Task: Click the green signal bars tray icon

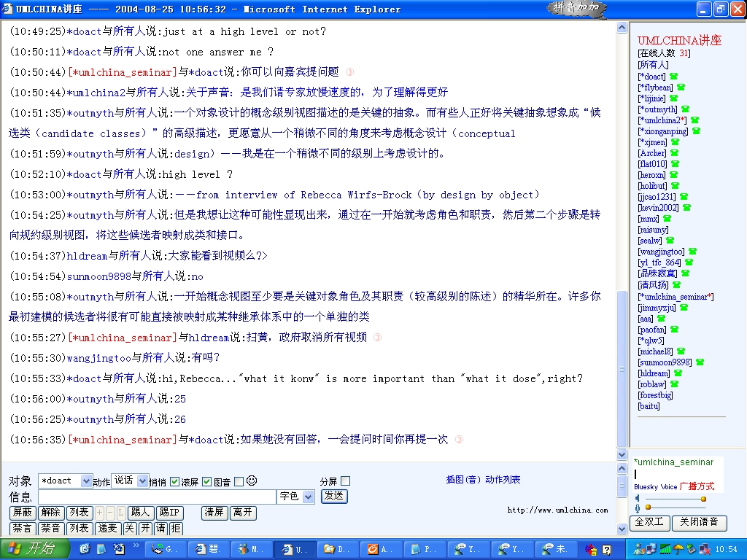Action: 665,550
